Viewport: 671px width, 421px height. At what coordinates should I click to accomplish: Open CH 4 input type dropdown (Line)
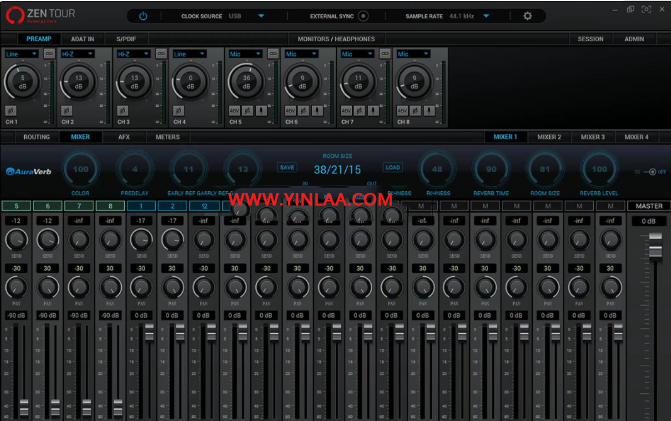point(190,54)
